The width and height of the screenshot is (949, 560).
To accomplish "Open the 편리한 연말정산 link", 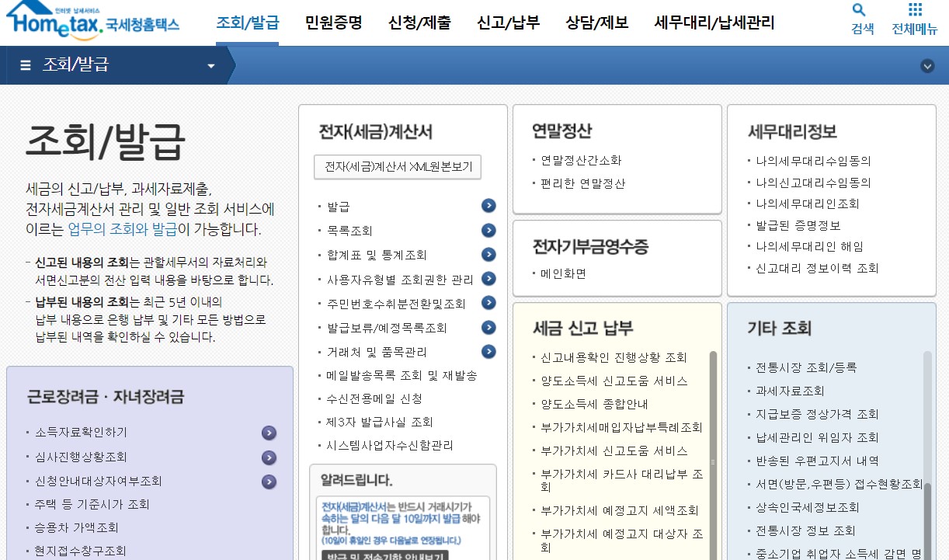I will 582,183.
